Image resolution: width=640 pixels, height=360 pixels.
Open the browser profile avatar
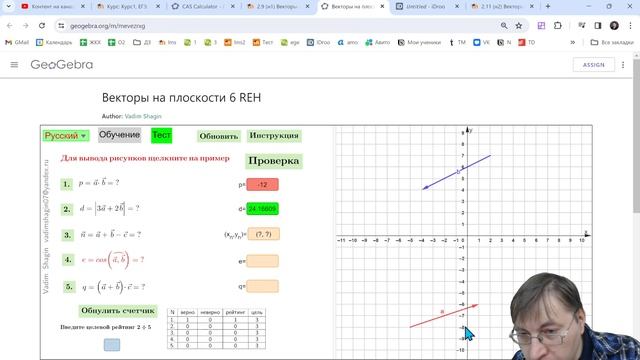coord(614,26)
